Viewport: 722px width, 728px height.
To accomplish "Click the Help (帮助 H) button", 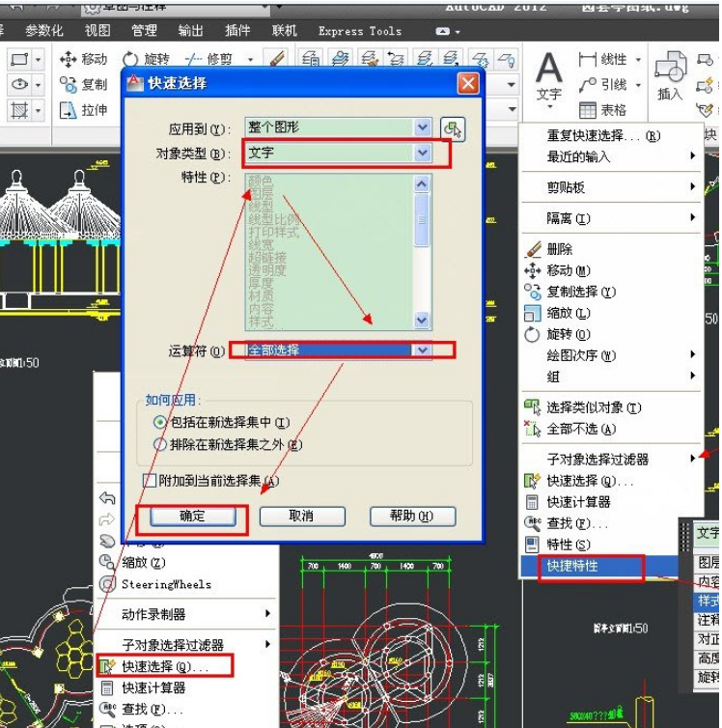I will click(412, 517).
